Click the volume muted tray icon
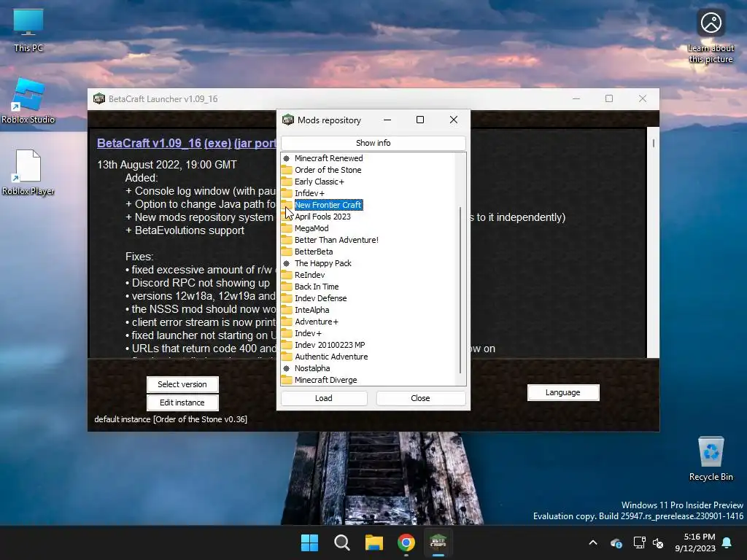This screenshot has height=560, width=747. (659, 542)
